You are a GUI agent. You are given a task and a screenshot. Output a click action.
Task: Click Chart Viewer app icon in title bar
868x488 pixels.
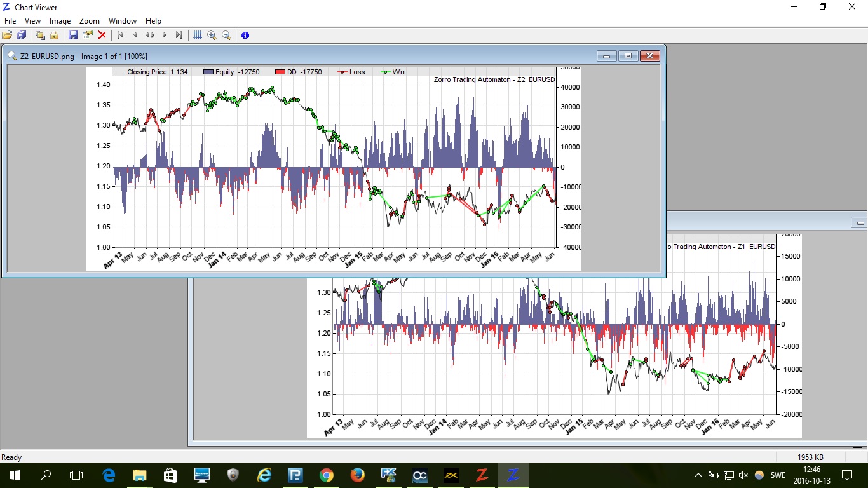click(x=6, y=7)
